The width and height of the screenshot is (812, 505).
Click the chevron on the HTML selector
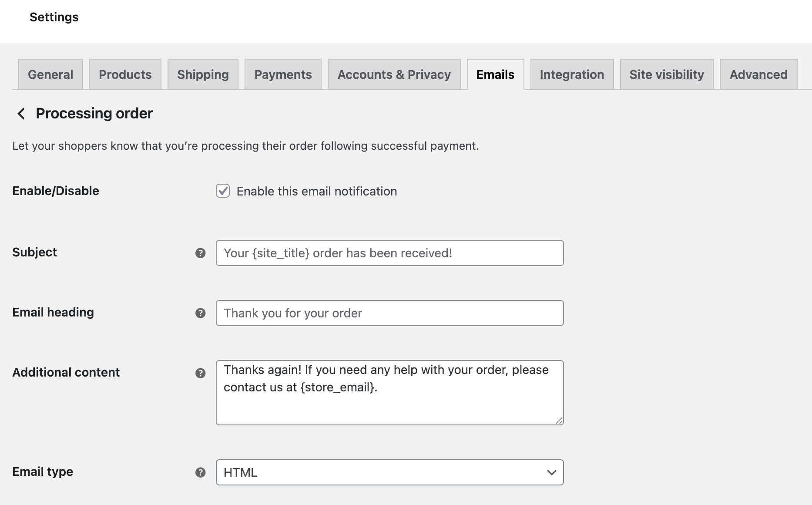[x=551, y=472]
